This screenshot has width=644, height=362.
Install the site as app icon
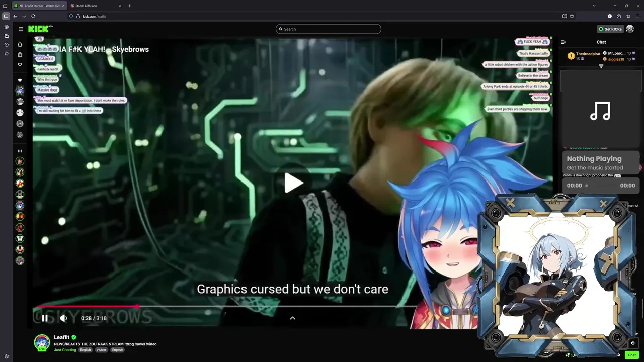(565, 16)
